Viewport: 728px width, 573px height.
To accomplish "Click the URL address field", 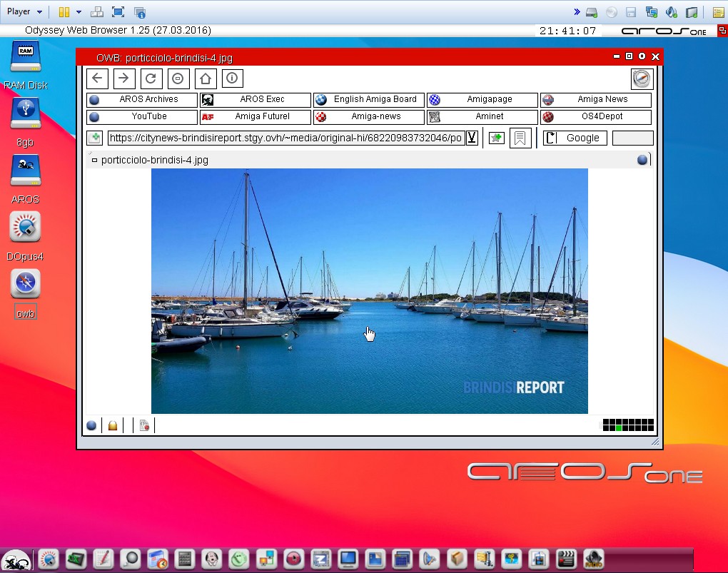I will tap(285, 138).
